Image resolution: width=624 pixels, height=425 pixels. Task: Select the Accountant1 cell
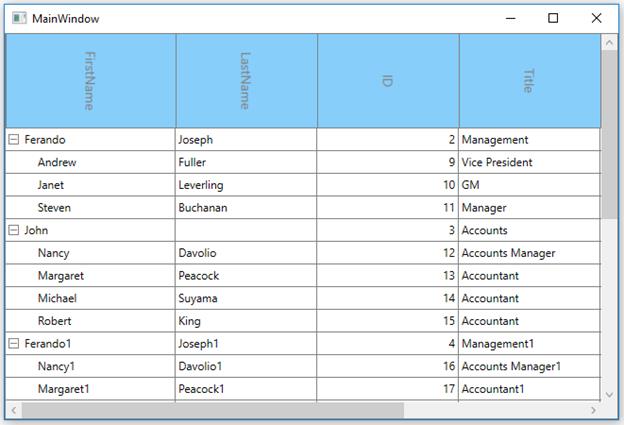(x=529, y=389)
